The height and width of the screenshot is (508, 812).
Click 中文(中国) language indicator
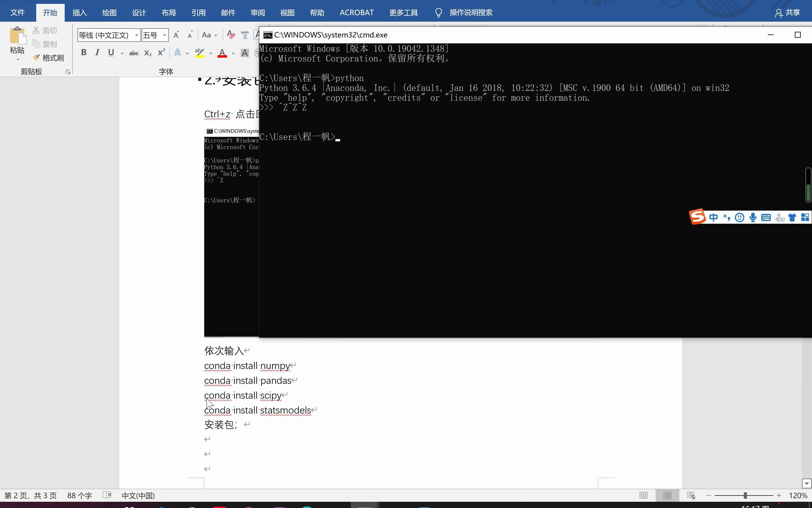pos(138,496)
